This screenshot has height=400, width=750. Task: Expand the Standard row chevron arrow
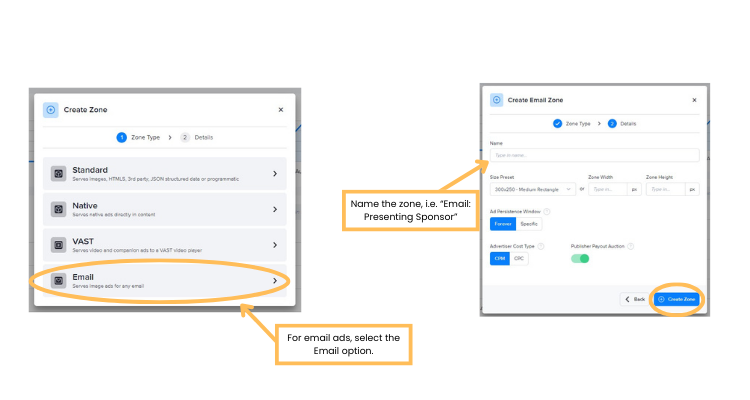(275, 174)
